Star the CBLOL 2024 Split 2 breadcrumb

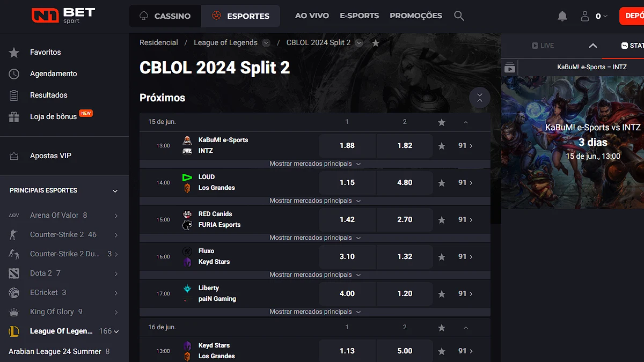point(376,43)
